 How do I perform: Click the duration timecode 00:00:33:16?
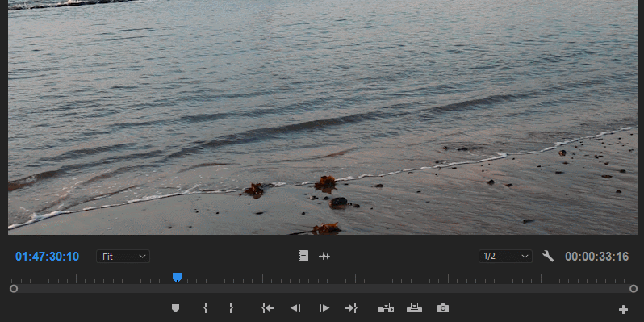(596, 257)
